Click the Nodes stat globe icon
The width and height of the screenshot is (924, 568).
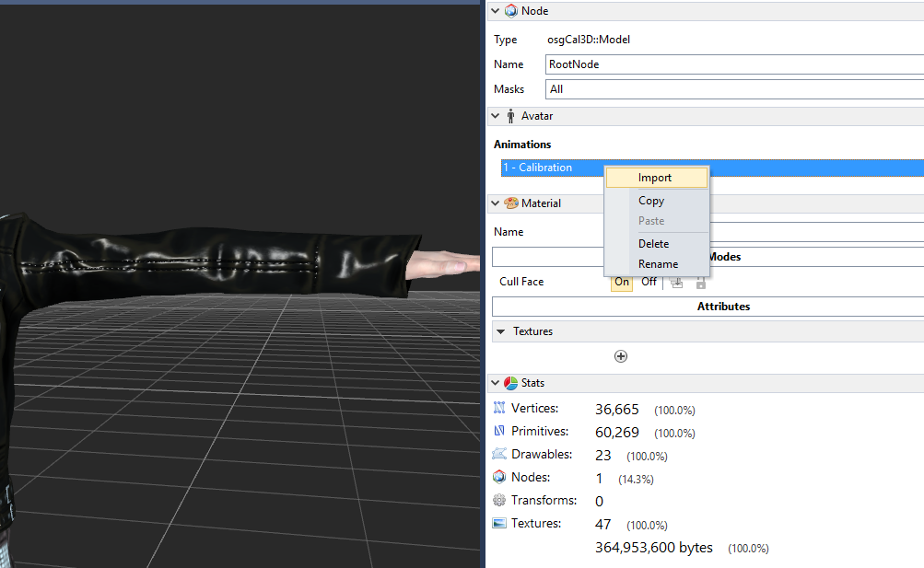[x=499, y=476]
